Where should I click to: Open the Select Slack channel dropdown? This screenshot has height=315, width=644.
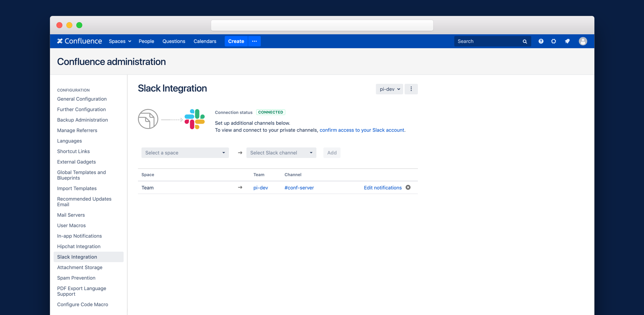pyautogui.click(x=281, y=153)
